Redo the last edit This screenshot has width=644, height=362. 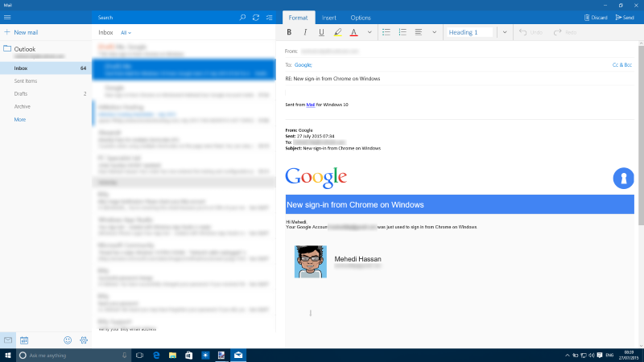click(565, 32)
